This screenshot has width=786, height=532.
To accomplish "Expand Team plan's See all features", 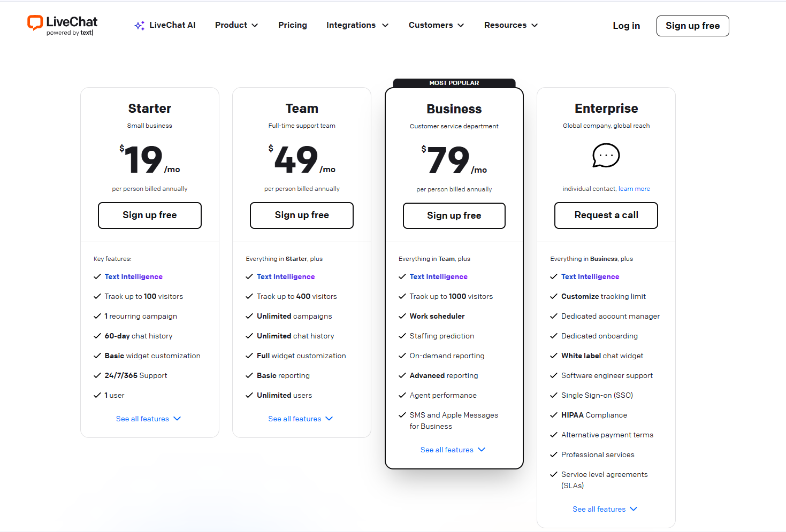I will click(301, 419).
